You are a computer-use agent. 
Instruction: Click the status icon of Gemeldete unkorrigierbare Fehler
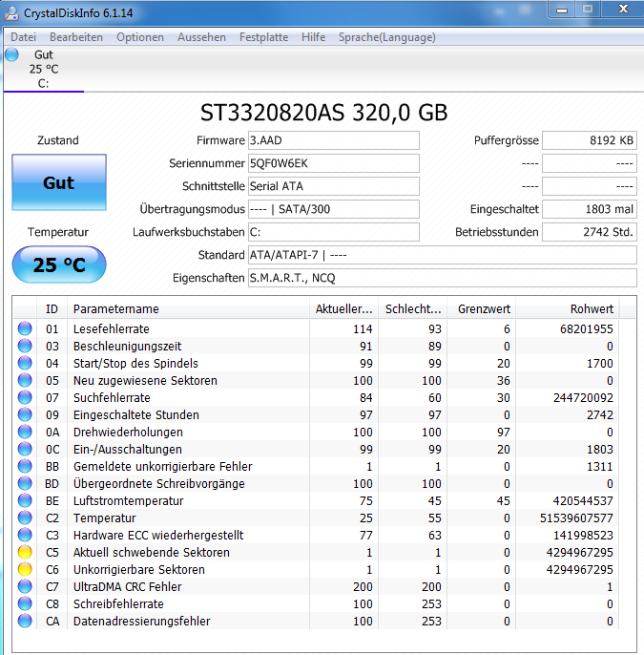pyautogui.click(x=25, y=466)
